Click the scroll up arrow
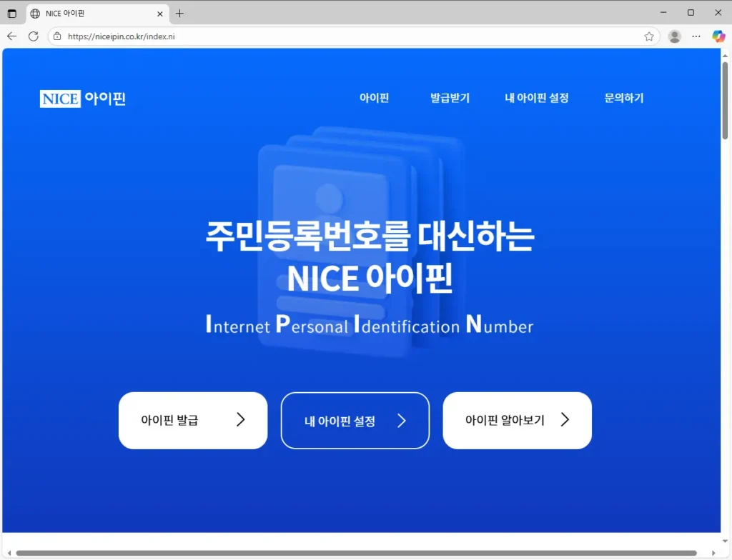This screenshot has height=560, width=732. (x=725, y=56)
